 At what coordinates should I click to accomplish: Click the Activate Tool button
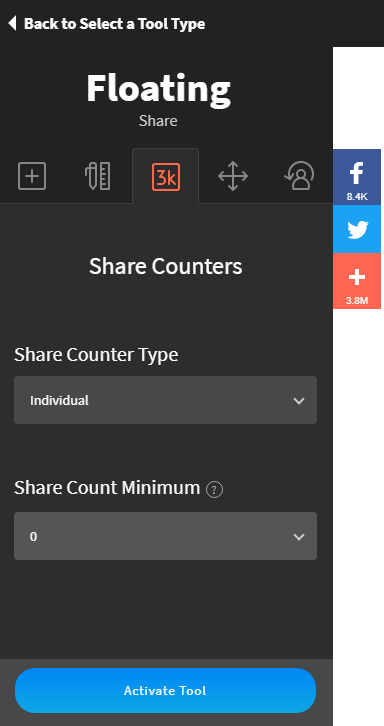[165, 690]
